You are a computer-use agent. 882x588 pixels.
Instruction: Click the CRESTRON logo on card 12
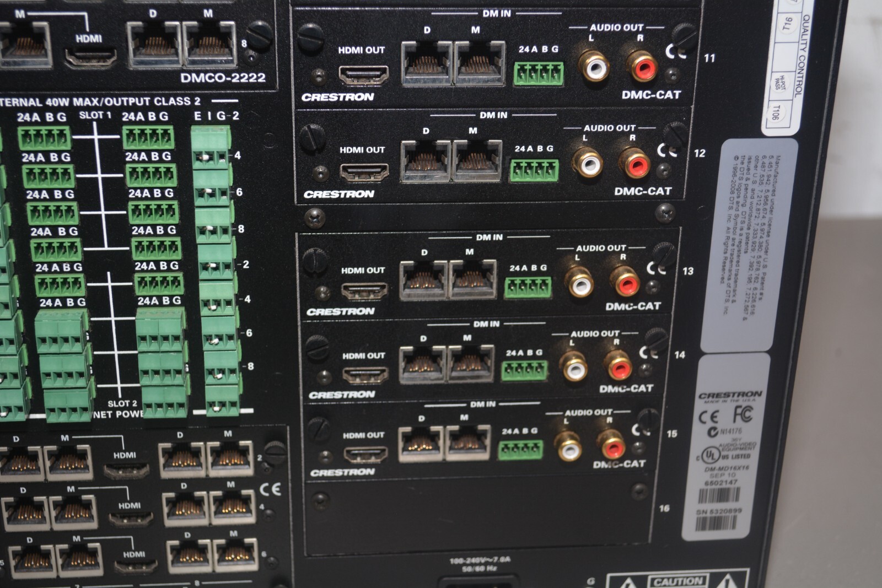[338, 194]
